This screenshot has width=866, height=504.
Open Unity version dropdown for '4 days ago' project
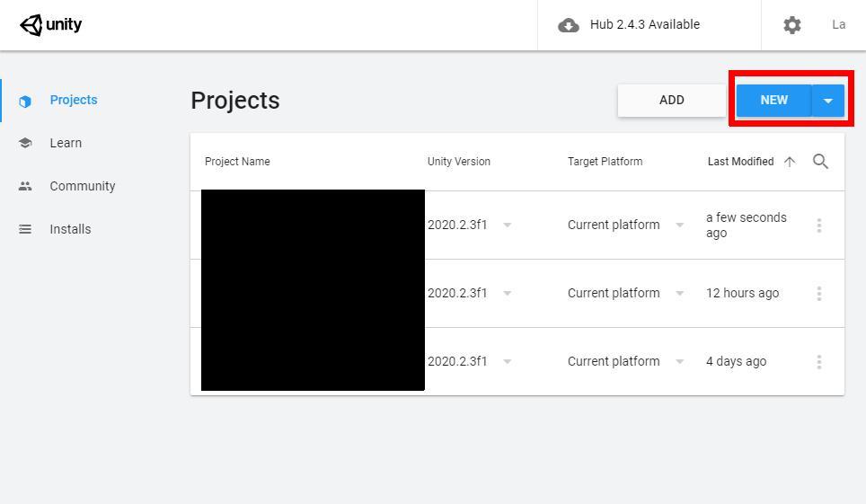(x=507, y=361)
